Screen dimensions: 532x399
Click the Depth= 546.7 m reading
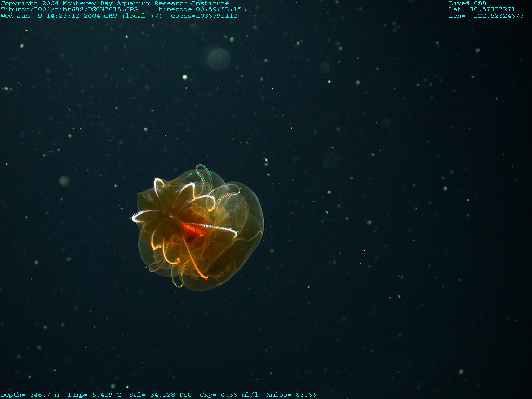30,395
